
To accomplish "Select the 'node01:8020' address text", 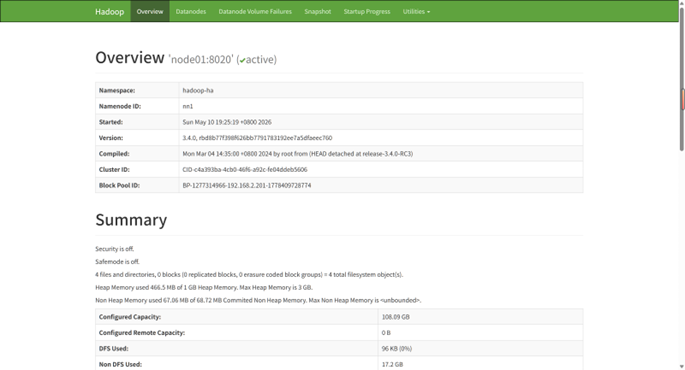I will [201, 59].
